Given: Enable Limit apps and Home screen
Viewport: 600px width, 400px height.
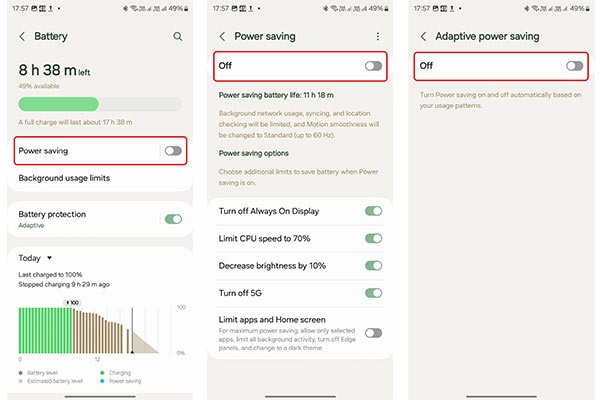Looking at the screenshot, I should 373,333.
